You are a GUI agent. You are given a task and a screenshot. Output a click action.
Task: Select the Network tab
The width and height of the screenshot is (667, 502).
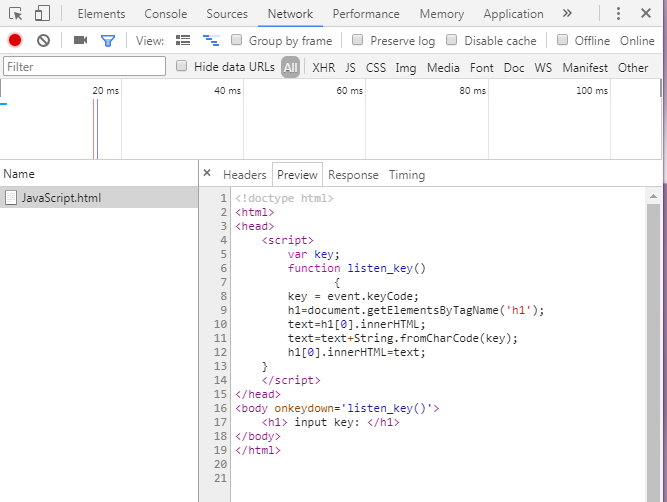tap(290, 14)
